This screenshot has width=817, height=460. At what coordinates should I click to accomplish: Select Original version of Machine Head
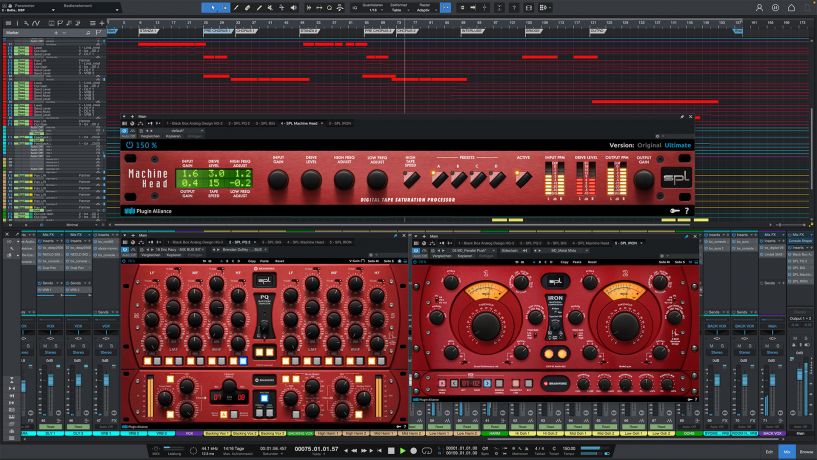[x=649, y=145]
